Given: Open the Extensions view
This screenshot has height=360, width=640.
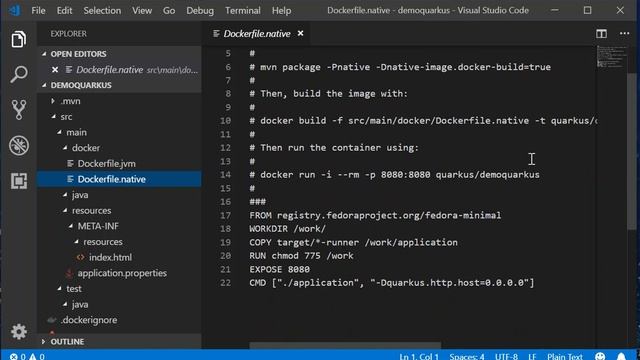Looking at the screenshot, I should (x=19, y=181).
